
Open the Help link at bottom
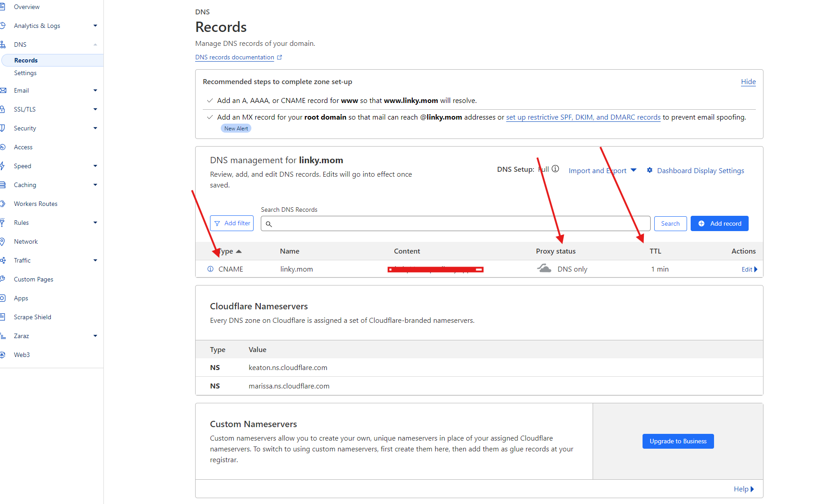[x=744, y=489]
